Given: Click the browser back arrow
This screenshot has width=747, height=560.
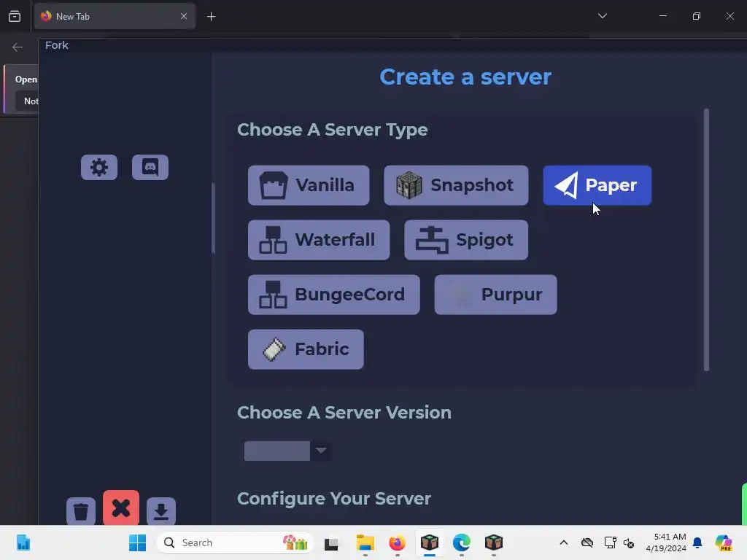Looking at the screenshot, I should pyautogui.click(x=18, y=47).
